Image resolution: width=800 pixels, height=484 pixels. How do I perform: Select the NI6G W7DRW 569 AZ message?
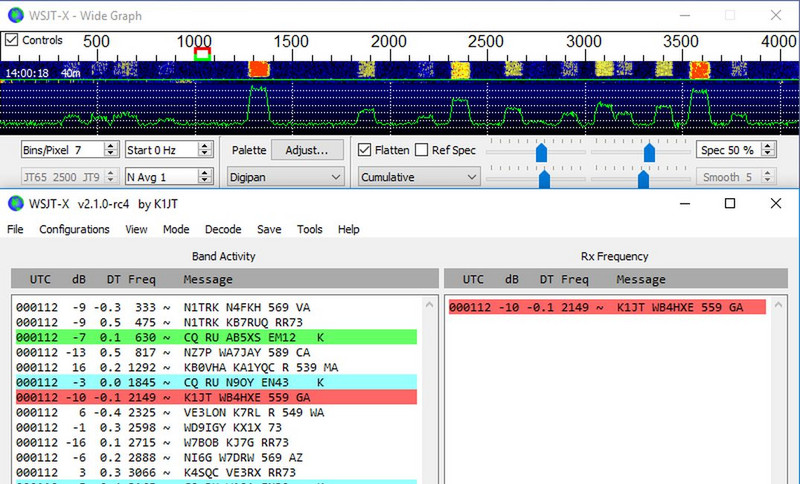coord(243,457)
